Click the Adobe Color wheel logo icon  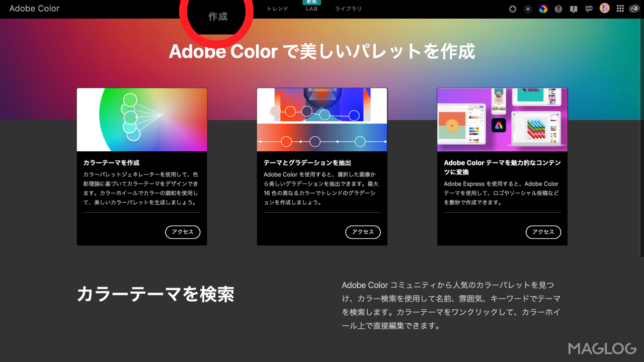pyautogui.click(x=542, y=9)
